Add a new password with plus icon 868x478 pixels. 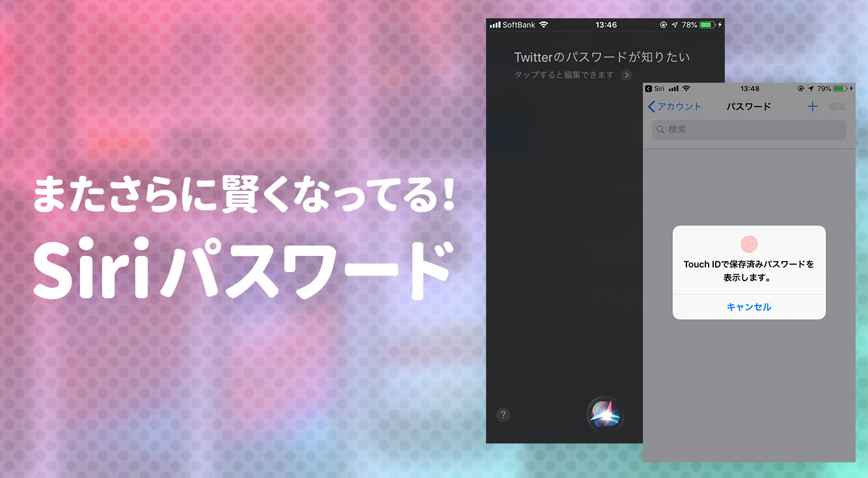[812, 106]
